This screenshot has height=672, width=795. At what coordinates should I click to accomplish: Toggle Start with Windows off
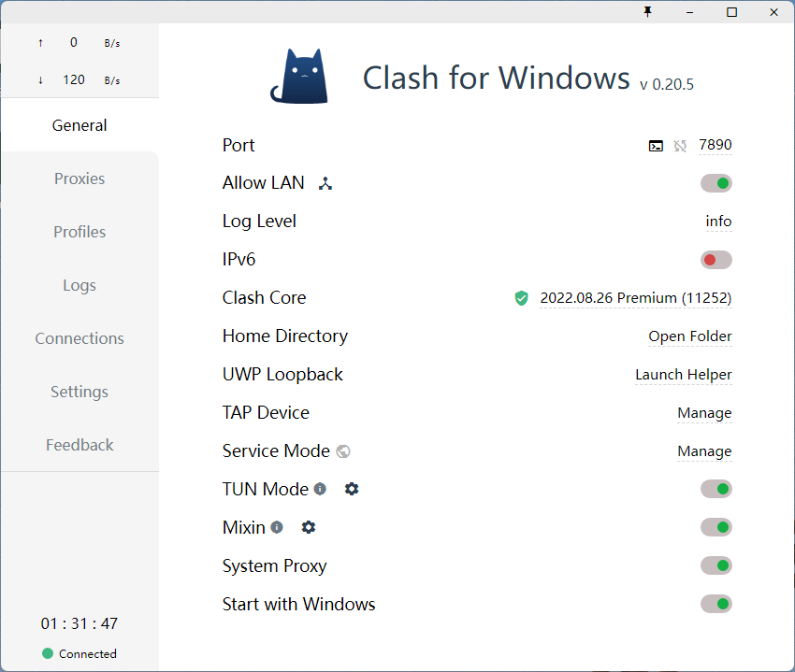coord(716,604)
